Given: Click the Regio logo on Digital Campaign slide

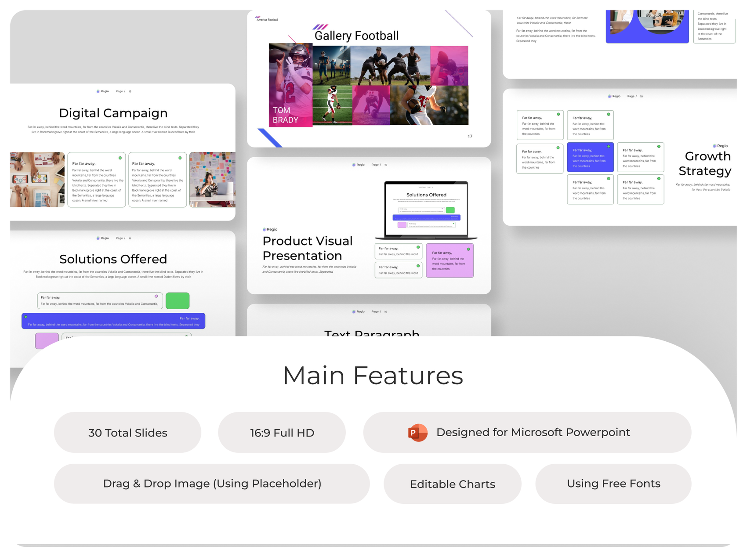Looking at the screenshot, I should click(102, 91).
